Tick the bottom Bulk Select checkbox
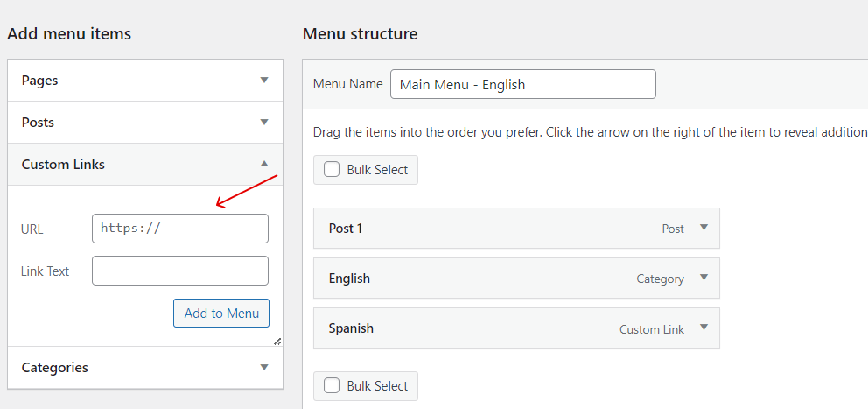 pyautogui.click(x=332, y=386)
